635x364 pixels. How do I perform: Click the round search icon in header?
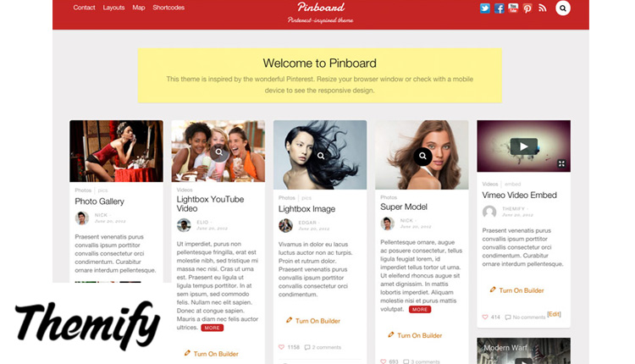(x=563, y=8)
